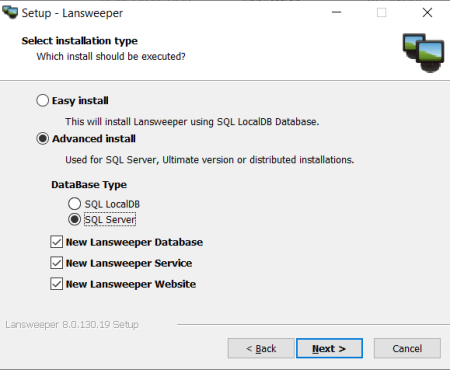
Task: Click the Select installation type heading
Action: [80, 41]
